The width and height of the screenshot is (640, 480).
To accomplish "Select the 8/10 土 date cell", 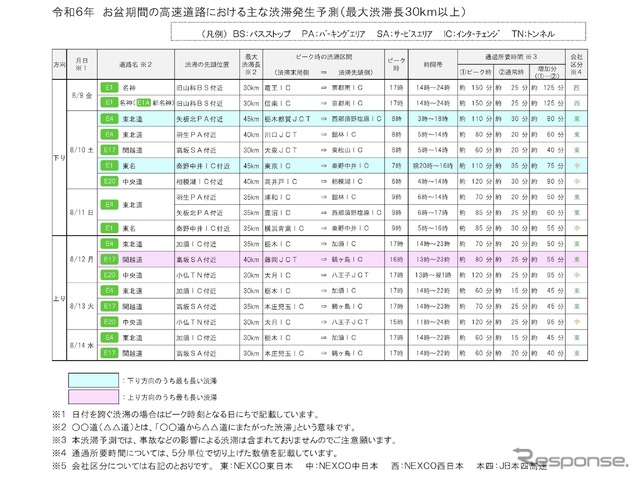I will click(x=82, y=150).
